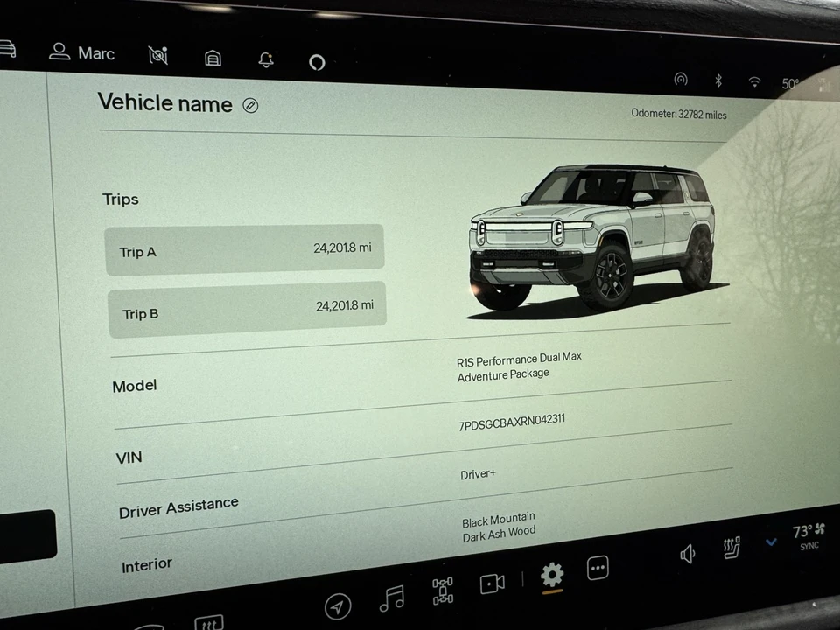
Task: Tap the camera disabled icon in top bar
Action: pyautogui.click(x=158, y=55)
